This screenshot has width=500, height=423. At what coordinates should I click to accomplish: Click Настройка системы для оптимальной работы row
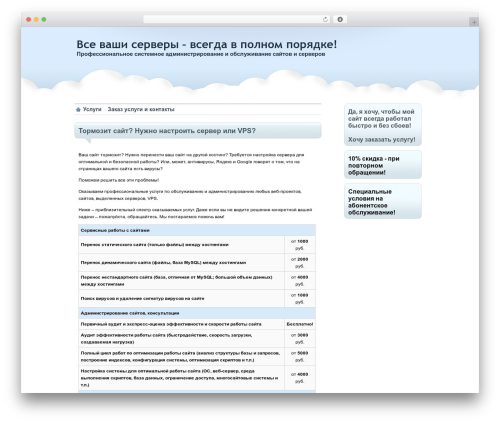coord(197,378)
